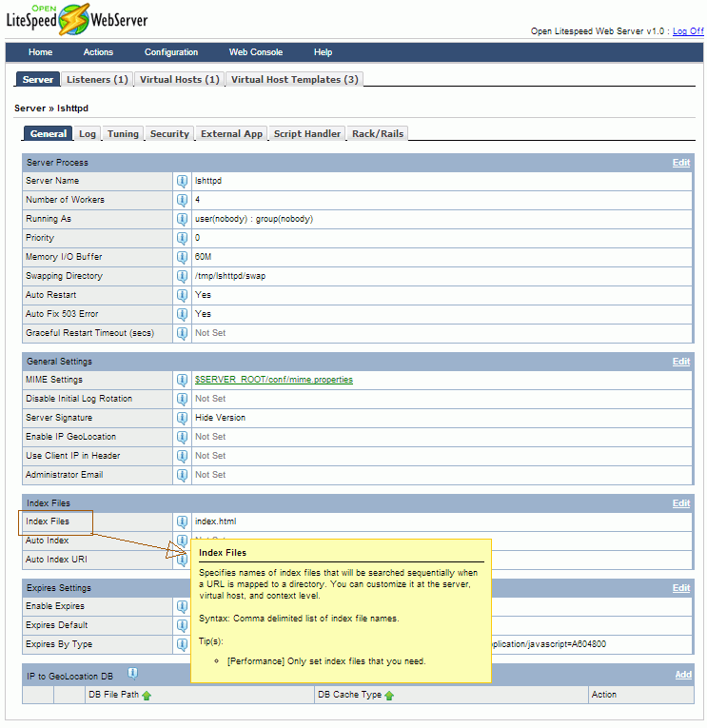
Task: Click the Hide Version value
Action: point(220,418)
